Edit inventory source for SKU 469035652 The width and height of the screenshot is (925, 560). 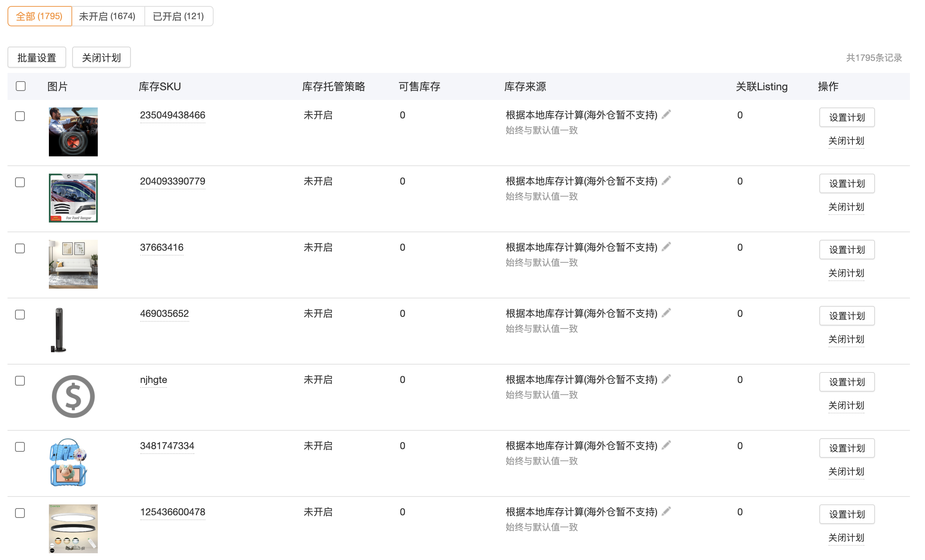(x=666, y=313)
